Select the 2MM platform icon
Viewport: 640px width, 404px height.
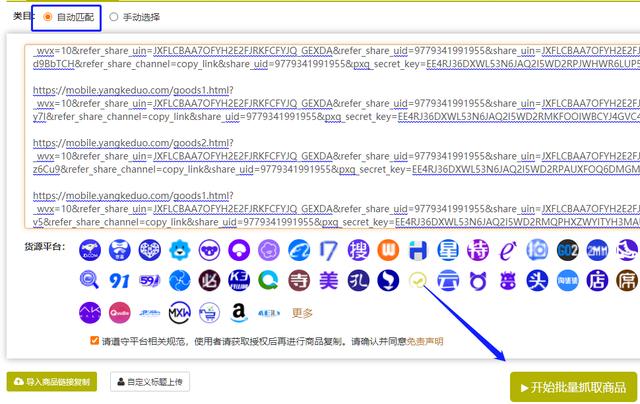(x=597, y=250)
